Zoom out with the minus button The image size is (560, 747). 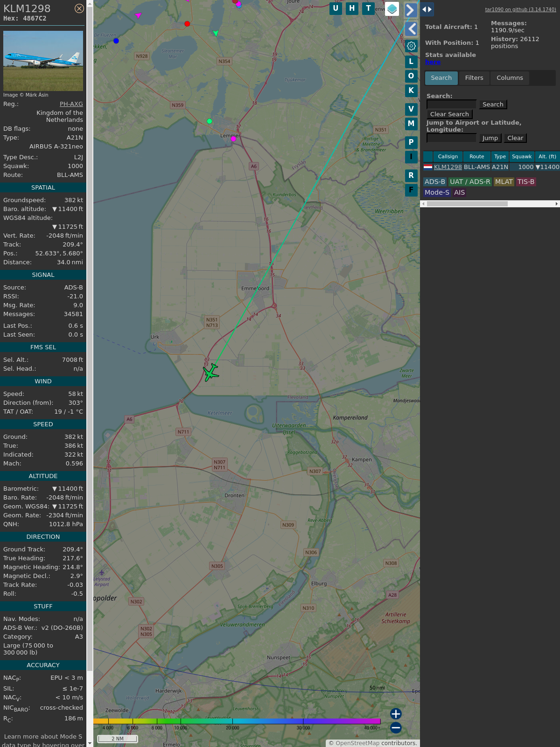coord(396,727)
